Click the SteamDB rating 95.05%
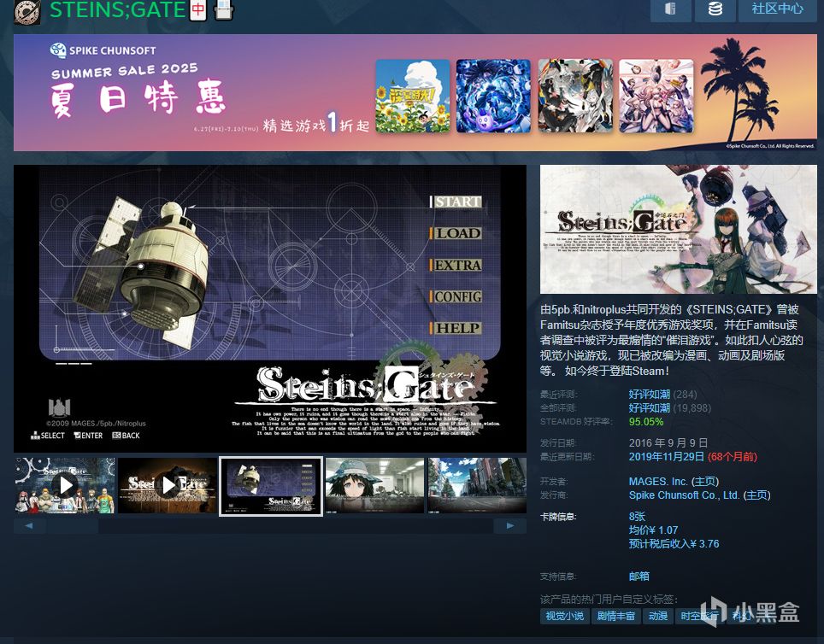824x644 pixels. tap(646, 421)
